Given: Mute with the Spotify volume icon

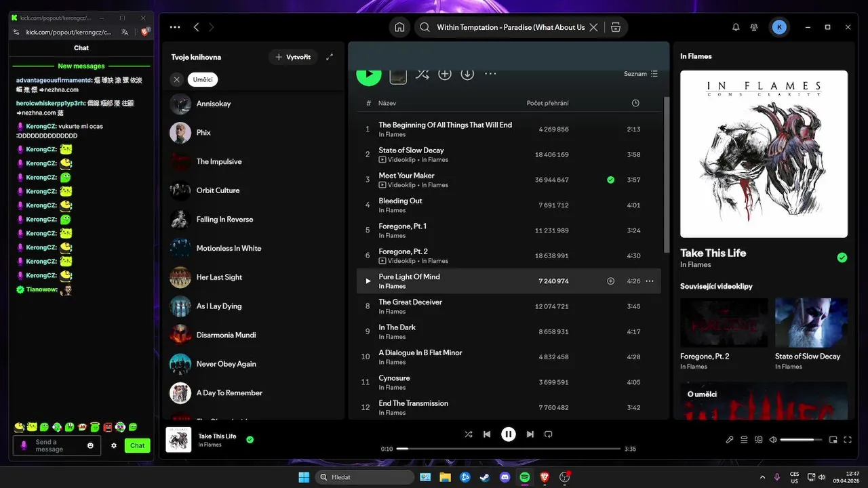Looking at the screenshot, I should (x=773, y=440).
